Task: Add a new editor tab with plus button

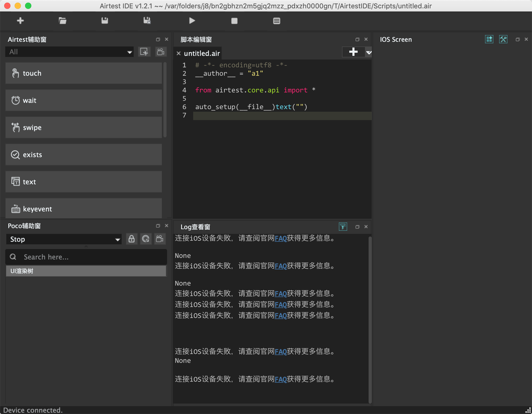Action: [353, 52]
